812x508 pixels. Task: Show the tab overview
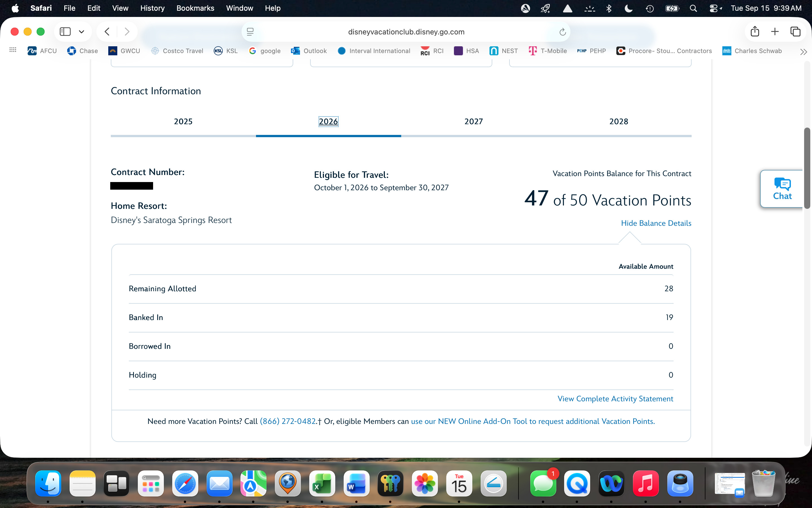pyautogui.click(x=795, y=32)
